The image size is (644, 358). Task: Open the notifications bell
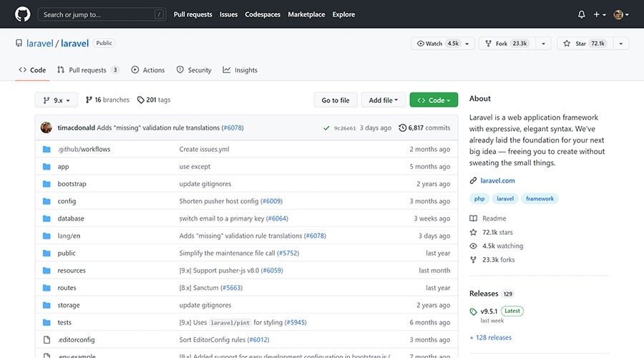[x=581, y=14]
